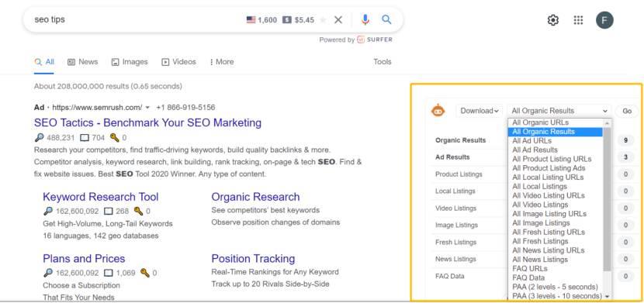Click the Organic Results row label
This screenshot has height=303, width=644.
(x=460, y=140)
